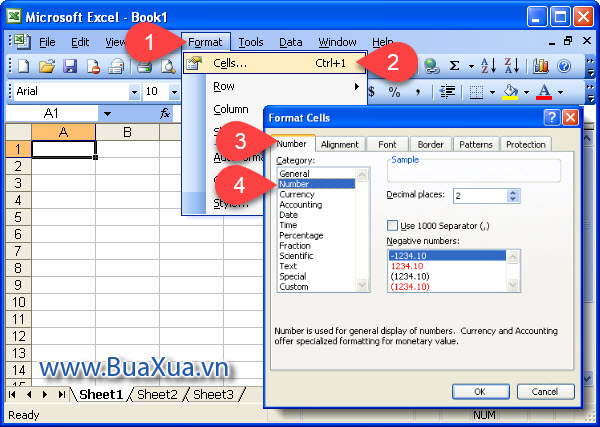Select column B header

[127, 132]
